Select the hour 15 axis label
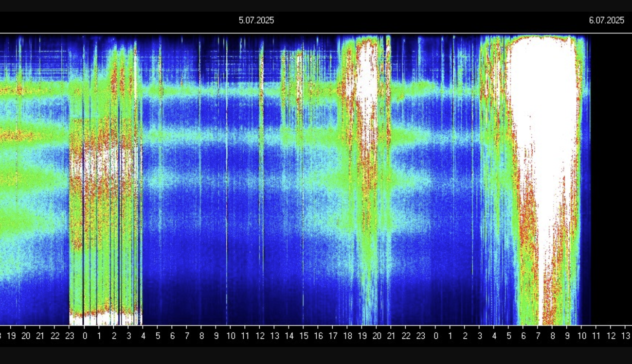Screen dimensions: 632x364 (304, 335)
